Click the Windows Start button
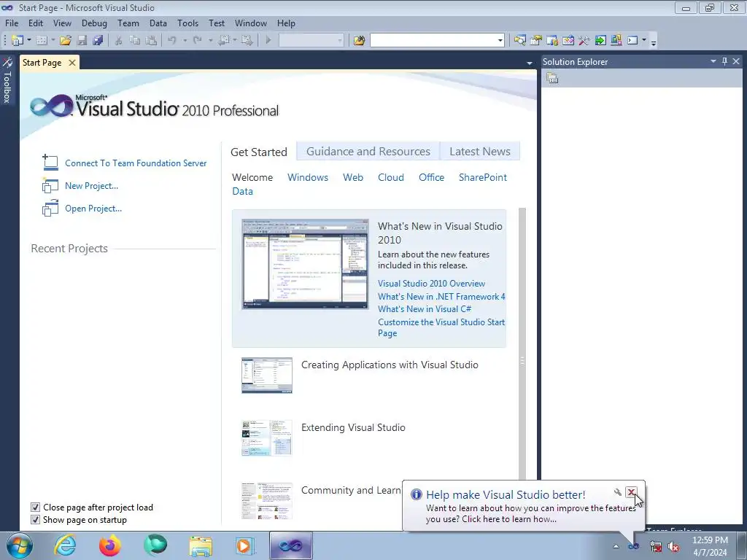This screenshot has width=747, height=560. pos(19,545)
